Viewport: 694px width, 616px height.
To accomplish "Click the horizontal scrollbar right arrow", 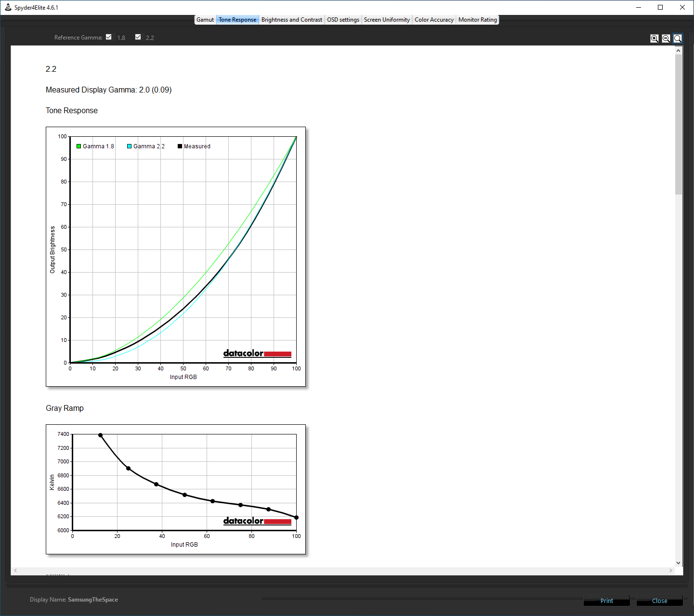I will pos(671,571).
